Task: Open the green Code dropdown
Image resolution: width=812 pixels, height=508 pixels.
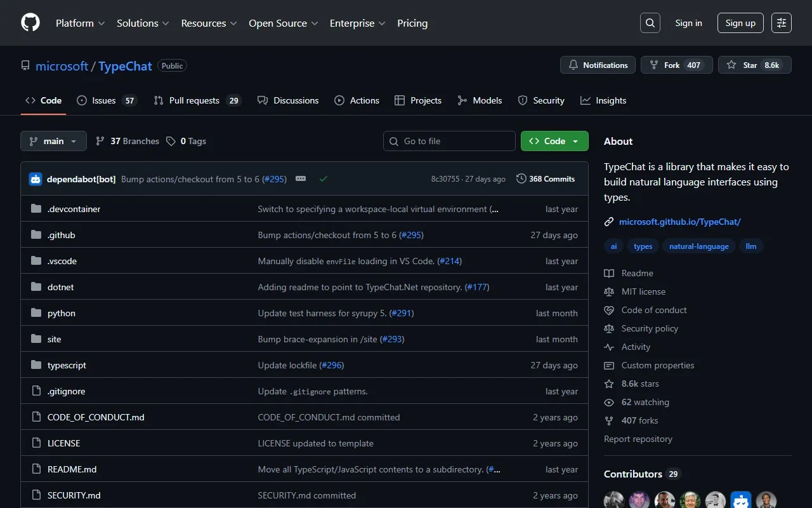Action: (x=554, y=141)
